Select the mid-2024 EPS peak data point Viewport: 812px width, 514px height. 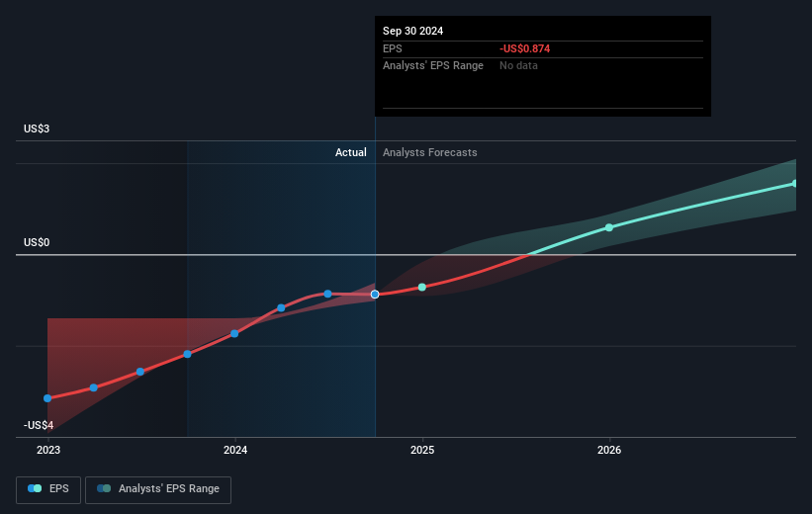point(327,294)
